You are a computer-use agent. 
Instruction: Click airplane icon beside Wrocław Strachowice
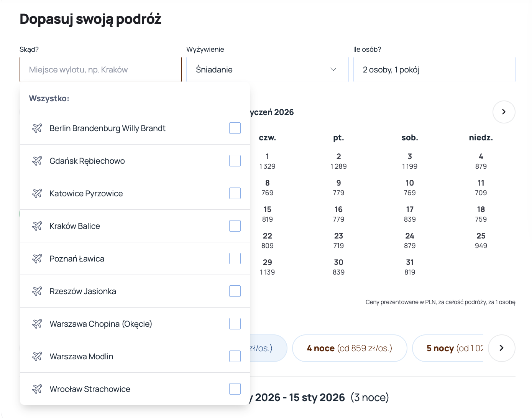coord(37,389)
